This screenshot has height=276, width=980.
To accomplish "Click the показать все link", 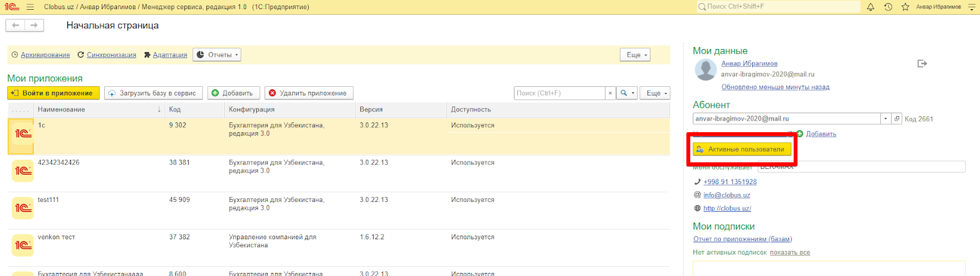I will click(x=790, y=252).
